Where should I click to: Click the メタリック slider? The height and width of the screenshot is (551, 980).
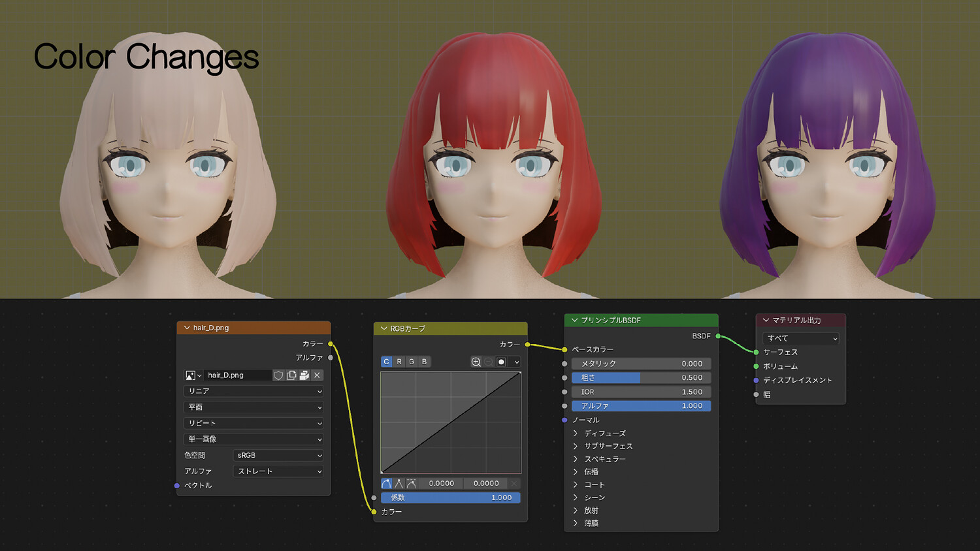[641, 364]
